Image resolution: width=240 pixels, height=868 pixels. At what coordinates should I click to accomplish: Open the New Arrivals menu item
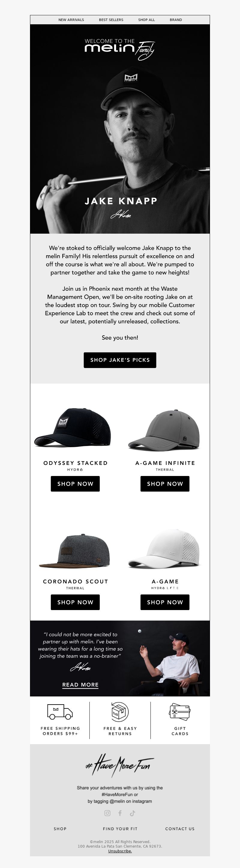click(71, 20)
